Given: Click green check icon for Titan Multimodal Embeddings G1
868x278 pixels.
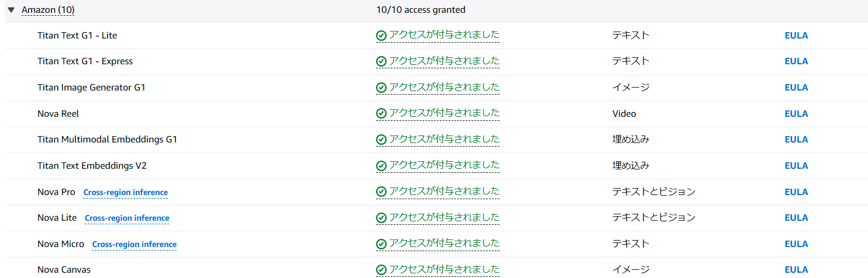Looking at the screenshot, I should point(381,140).
